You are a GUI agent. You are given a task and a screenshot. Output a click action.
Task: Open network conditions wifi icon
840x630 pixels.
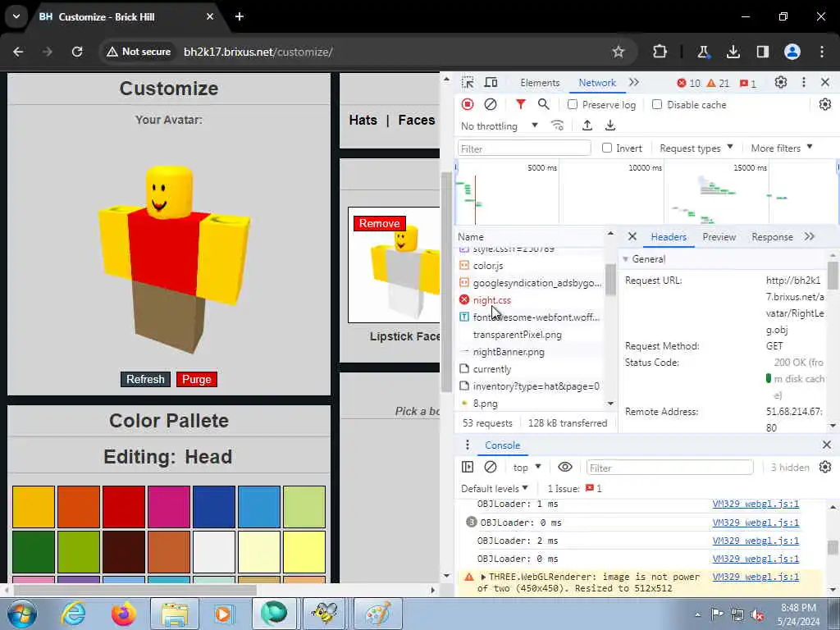pos(557,126)
